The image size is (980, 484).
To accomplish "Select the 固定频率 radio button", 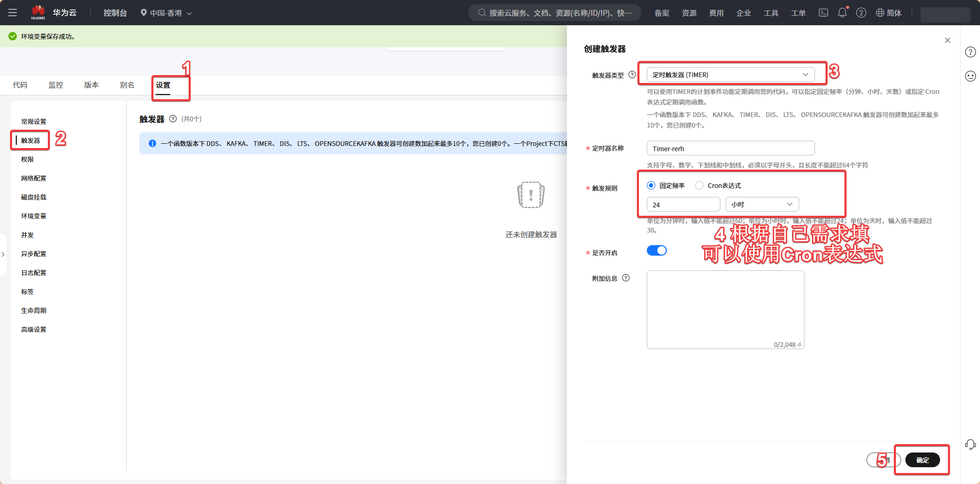I will coord(651,185).
